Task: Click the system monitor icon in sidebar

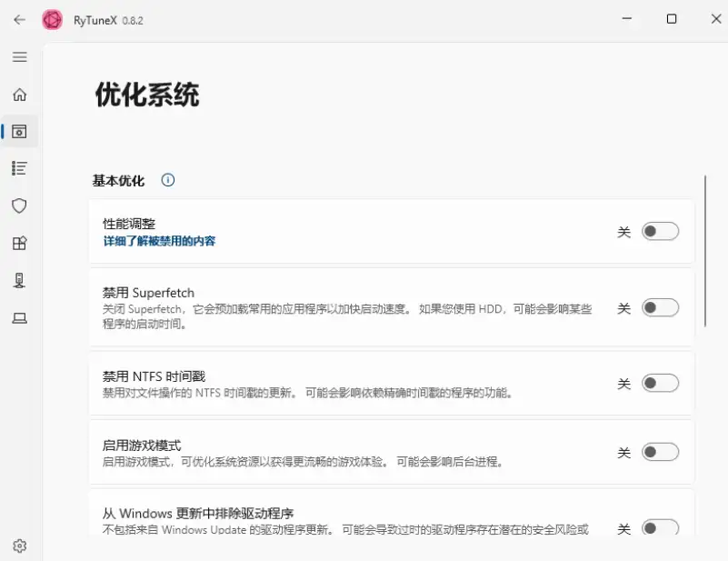Action: [19, 317]
